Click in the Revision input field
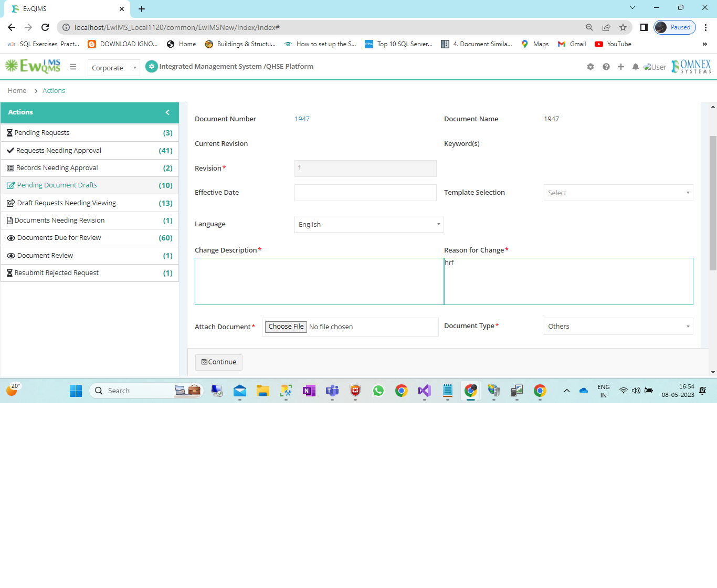This screenshot has height=588, width=717. coord(365,168)
